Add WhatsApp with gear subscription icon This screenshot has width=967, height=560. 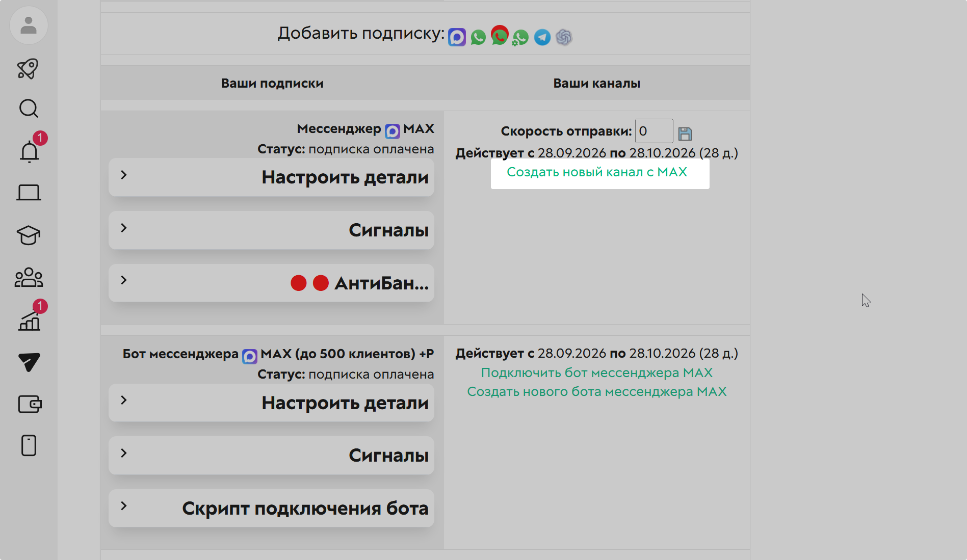coord(520,38)
